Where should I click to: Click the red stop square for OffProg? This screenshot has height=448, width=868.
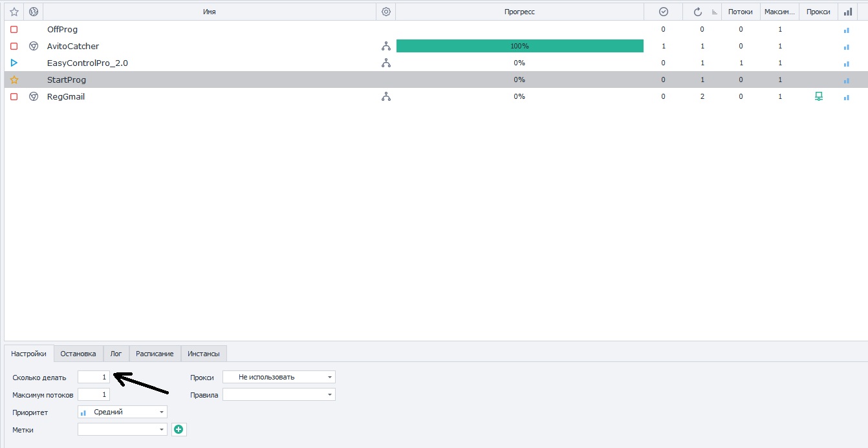tap(14, 30)
